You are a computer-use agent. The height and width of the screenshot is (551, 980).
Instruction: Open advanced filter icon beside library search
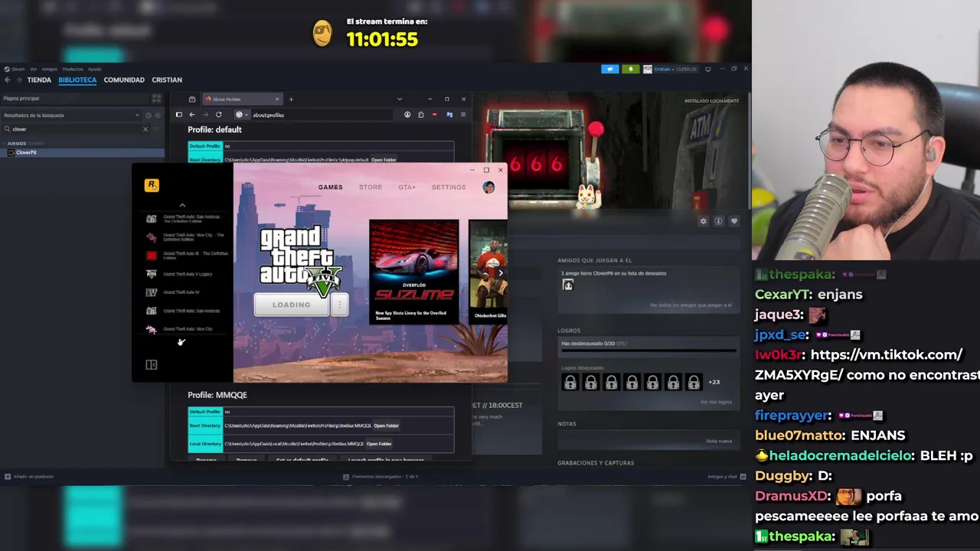click(x=158, y=129)
